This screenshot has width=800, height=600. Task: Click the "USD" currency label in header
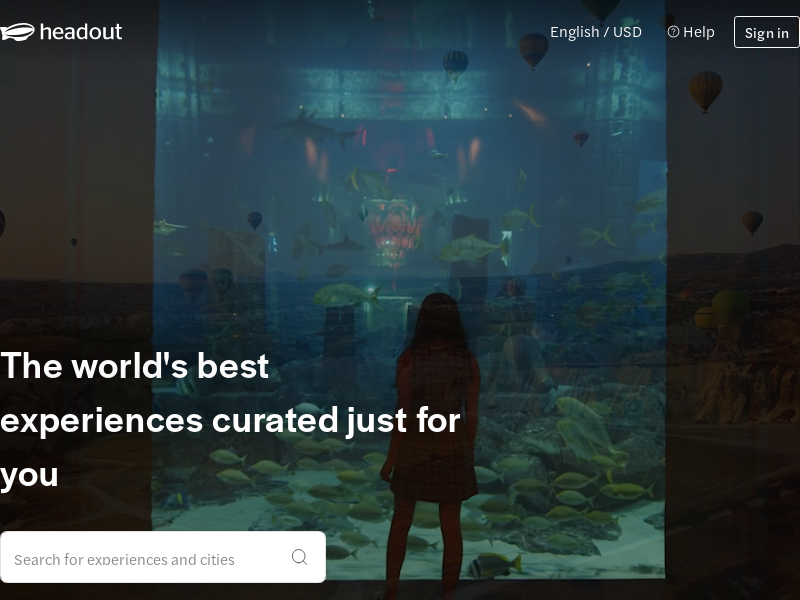pyautogui.click(x=627, y=32)
